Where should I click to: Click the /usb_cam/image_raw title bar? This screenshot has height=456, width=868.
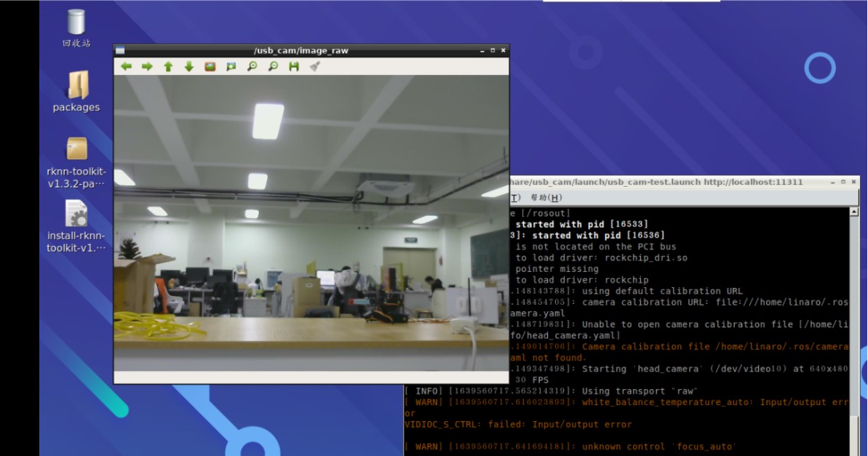pos(301,50)
